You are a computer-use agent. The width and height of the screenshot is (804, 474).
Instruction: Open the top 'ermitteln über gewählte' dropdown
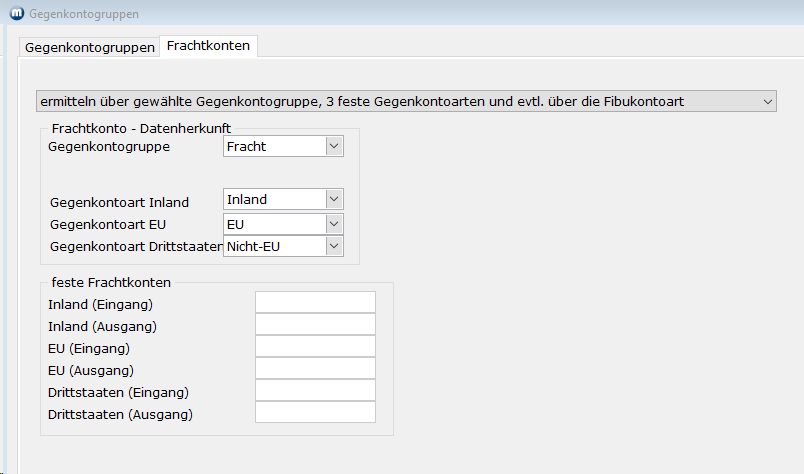click(406, 101)
